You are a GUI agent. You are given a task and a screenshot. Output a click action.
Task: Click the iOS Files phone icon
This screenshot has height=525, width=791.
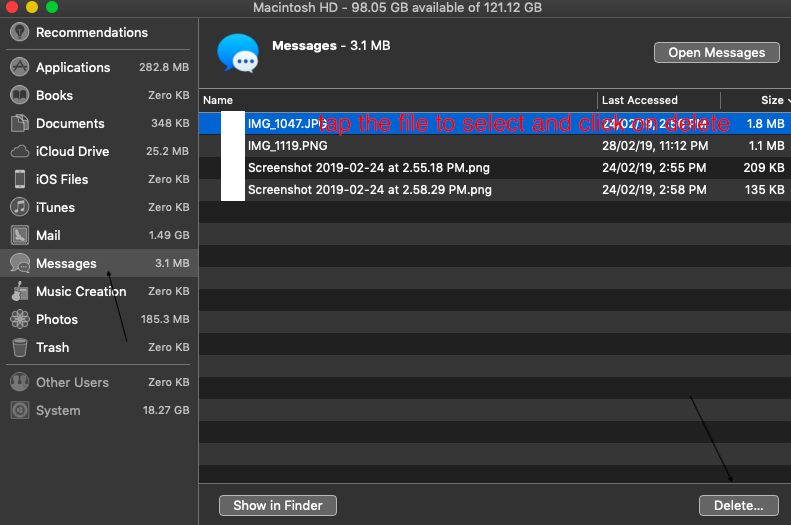(x=19, y=179)
